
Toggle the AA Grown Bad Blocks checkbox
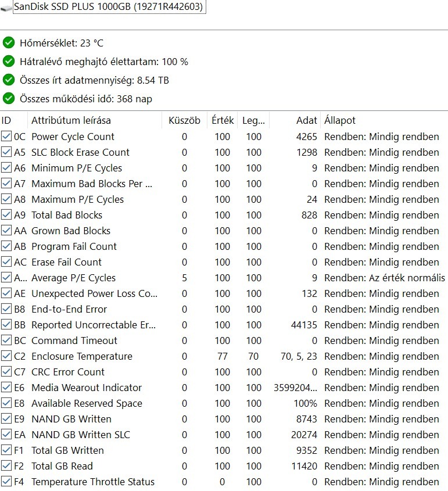[x=6, y=231]
